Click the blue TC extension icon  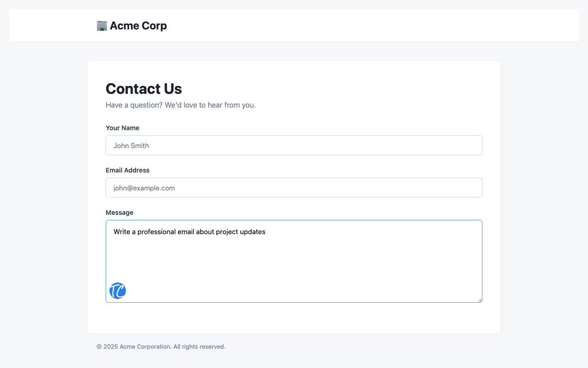(118, 291)
